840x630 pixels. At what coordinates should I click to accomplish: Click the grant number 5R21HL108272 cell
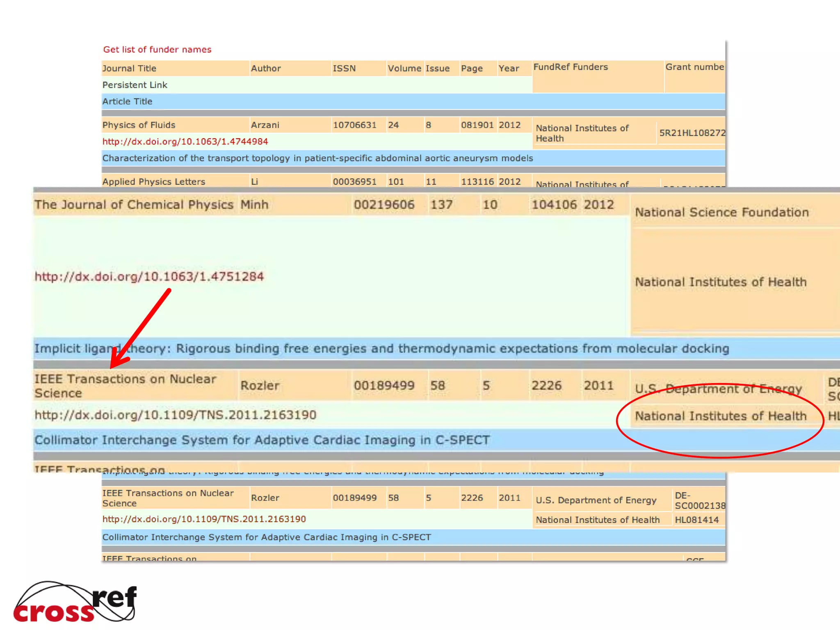click(x=692, y=133)
